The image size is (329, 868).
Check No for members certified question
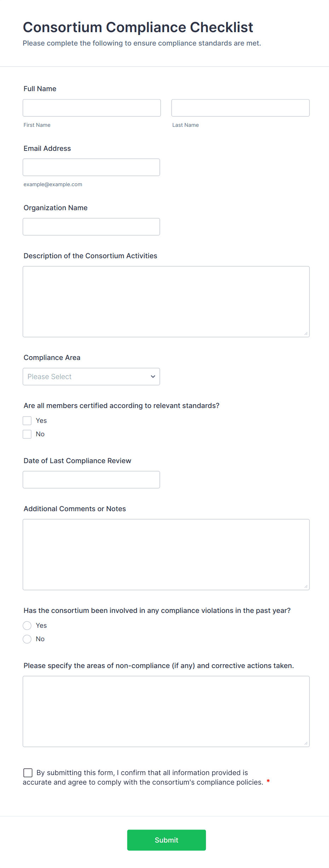(27, 434)
